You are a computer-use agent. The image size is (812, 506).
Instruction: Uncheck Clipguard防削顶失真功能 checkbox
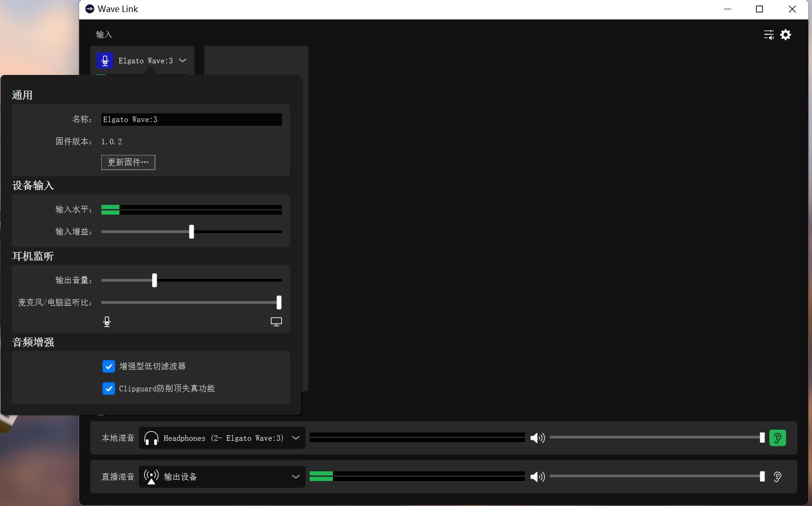click(x=109, y=389)
